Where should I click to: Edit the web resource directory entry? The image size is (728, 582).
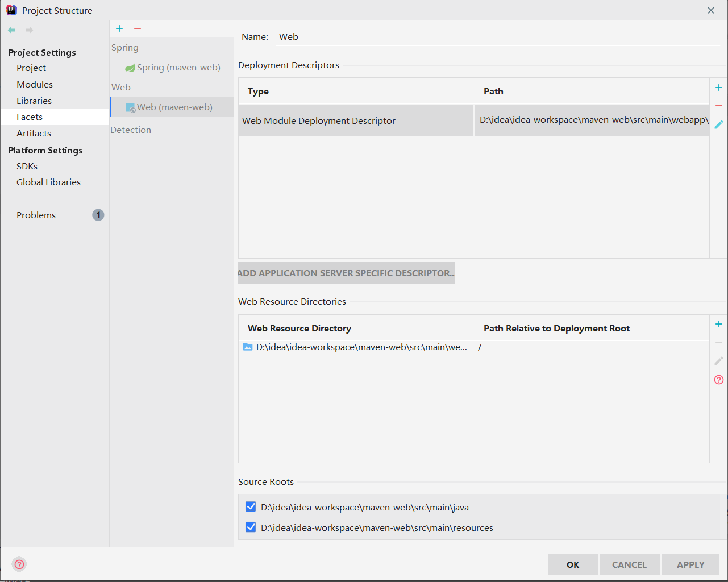[x=719, y=361]
